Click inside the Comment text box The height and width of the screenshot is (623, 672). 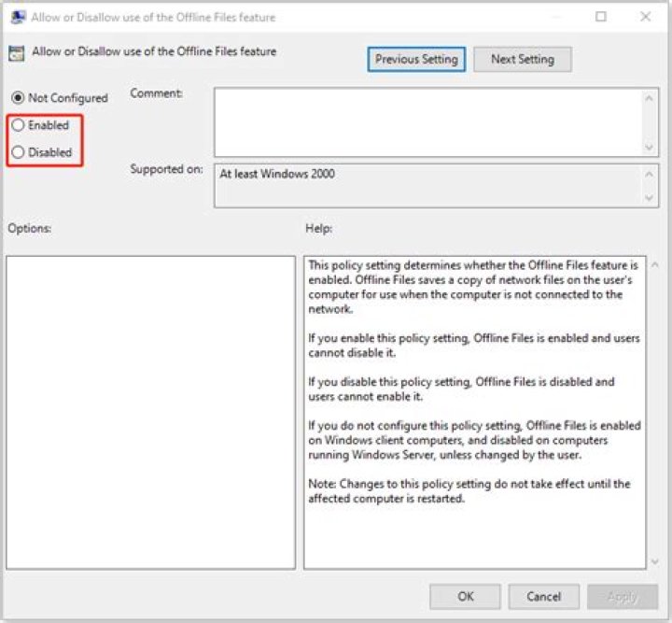point(428,122)
